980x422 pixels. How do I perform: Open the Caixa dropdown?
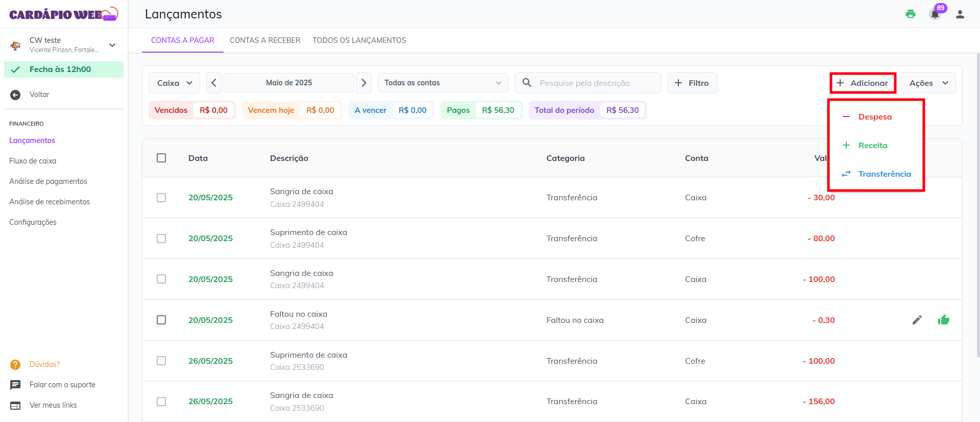pos(174,83)
